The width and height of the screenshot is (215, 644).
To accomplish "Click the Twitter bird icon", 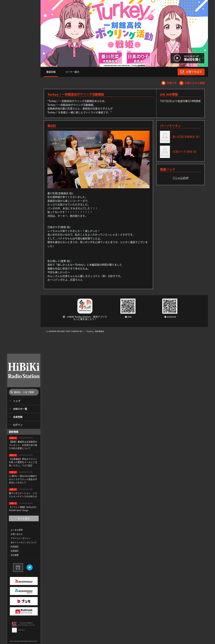I will [29, 567].
